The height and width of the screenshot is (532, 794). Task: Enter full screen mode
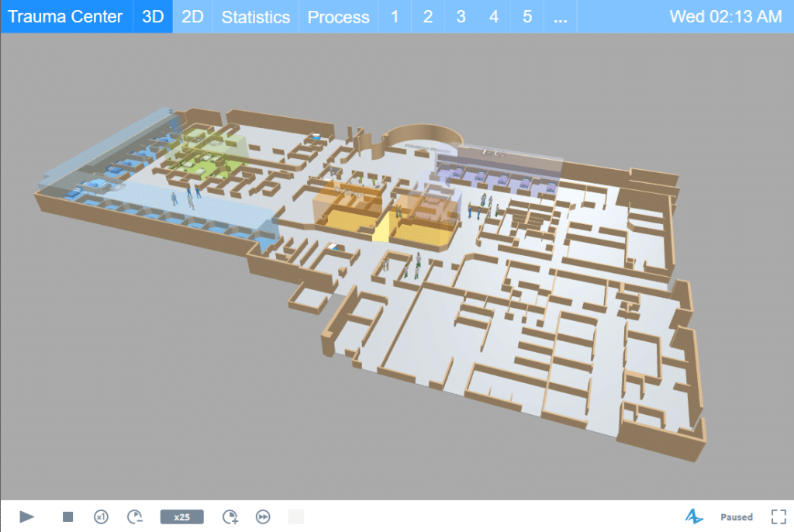[x=778, y=516]
